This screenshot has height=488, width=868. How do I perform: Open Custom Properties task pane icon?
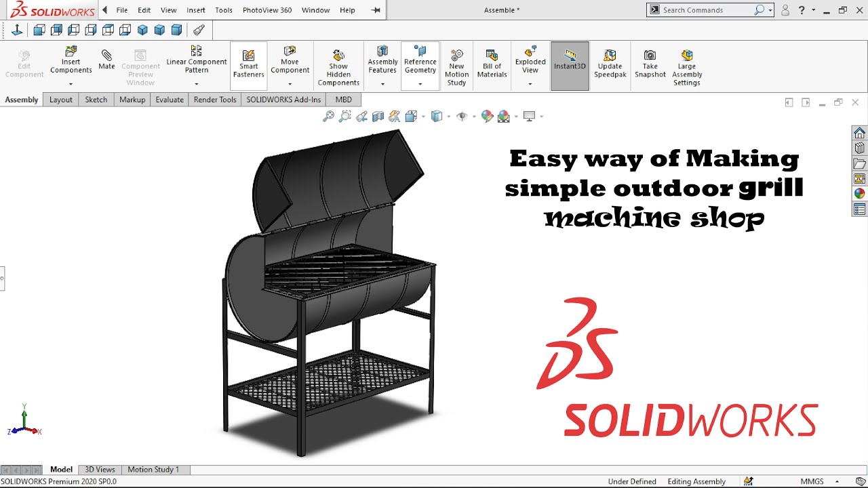tap(860, 209)
